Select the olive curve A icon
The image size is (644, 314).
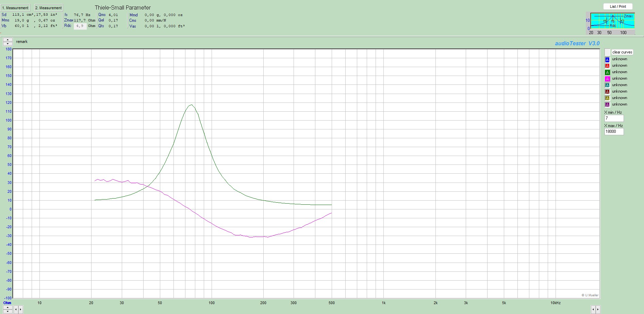607,98
